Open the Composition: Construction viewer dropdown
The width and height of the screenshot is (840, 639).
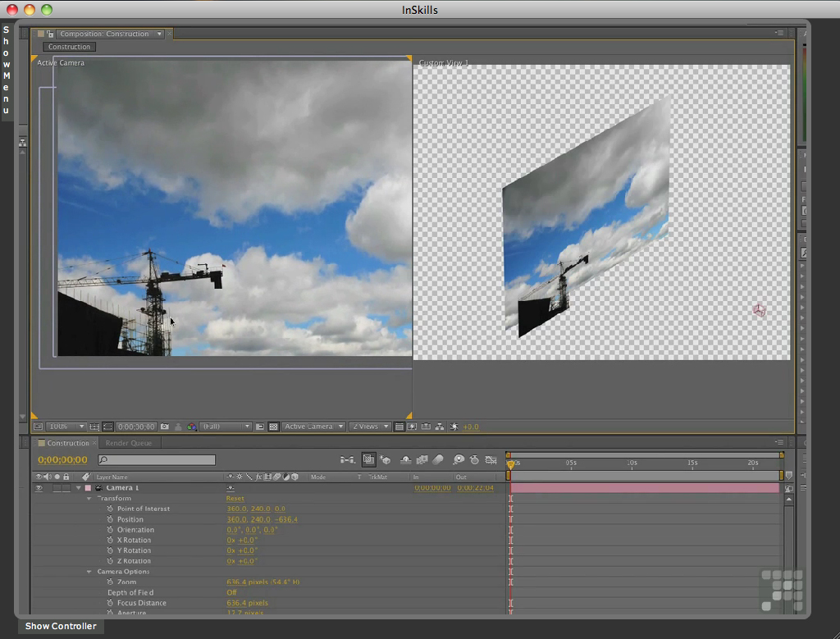pyautogui.click(x=110, y=34)
